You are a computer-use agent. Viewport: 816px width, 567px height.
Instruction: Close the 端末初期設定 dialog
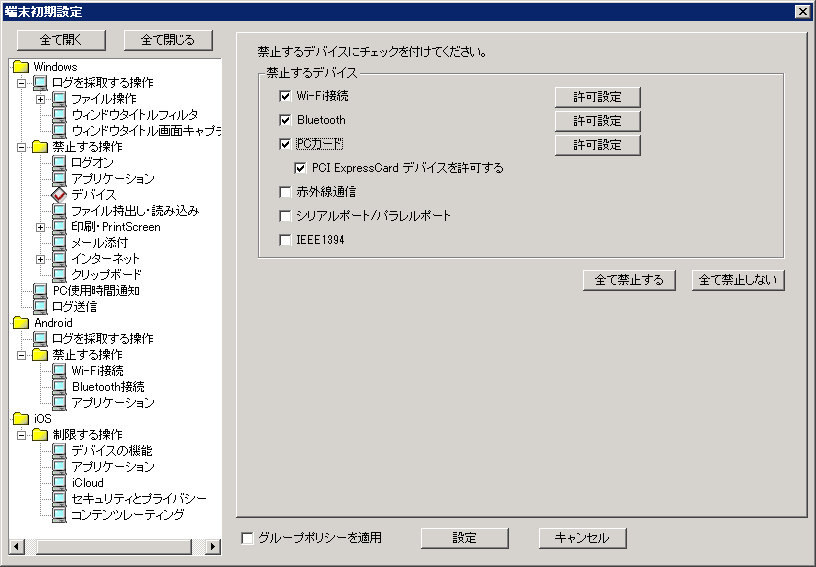click(802, 11)
